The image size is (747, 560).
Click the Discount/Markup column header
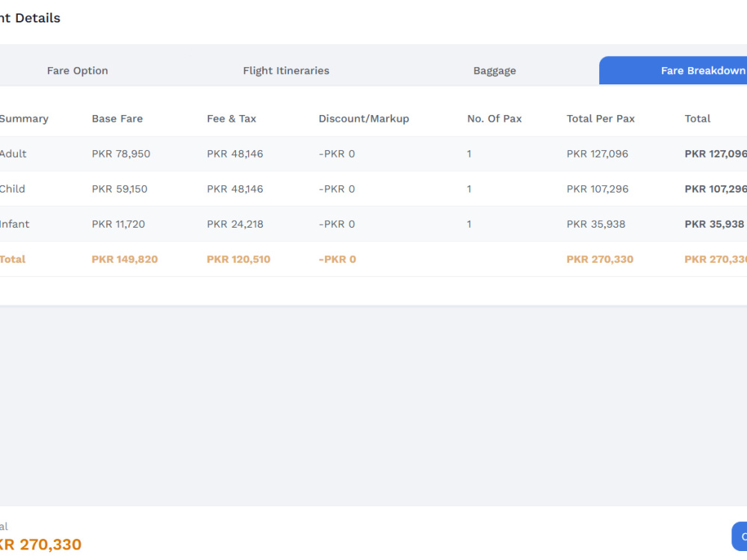(364, 119)
